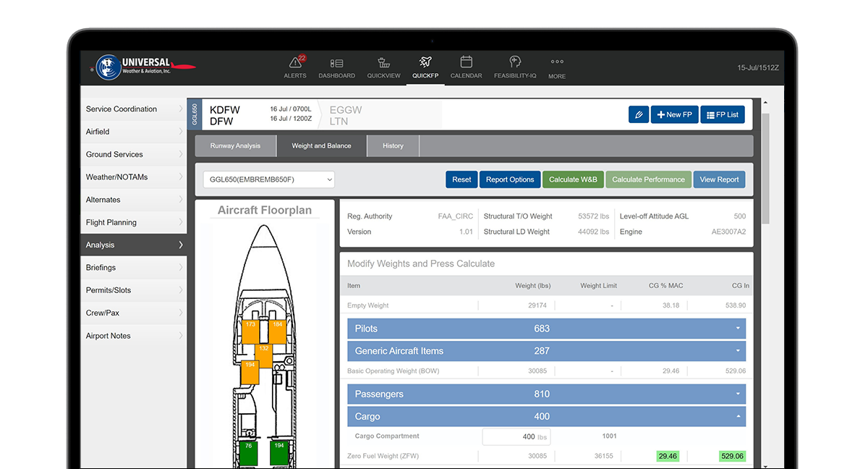Open Ground Services in sidebar
Viewport: 868px width, 469px height.
pos(134,154)
